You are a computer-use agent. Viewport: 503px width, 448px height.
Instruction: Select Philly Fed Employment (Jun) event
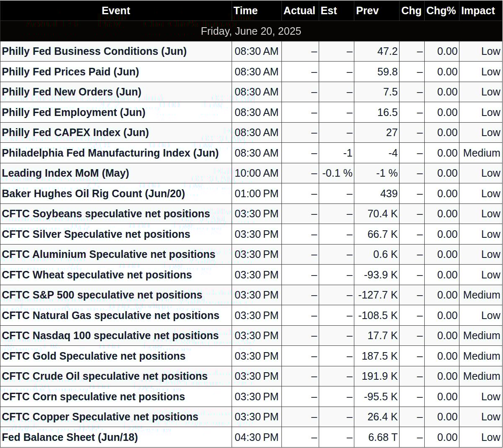point(74,113)
